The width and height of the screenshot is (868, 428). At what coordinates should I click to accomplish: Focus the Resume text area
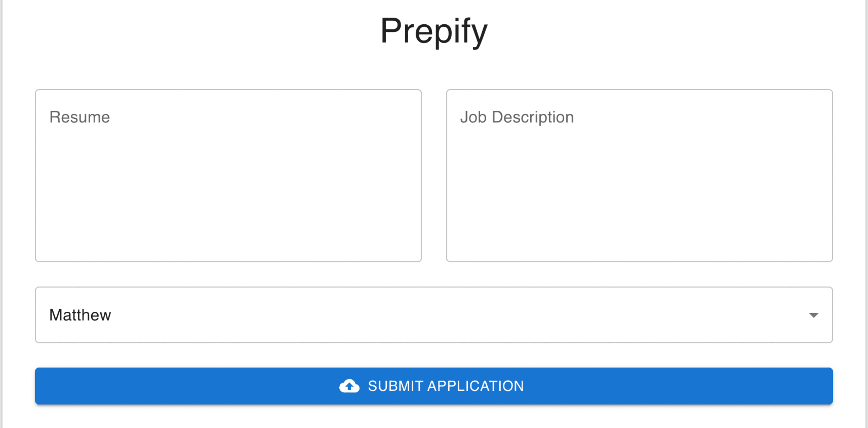pyautogui.click(x=228, y=175)
